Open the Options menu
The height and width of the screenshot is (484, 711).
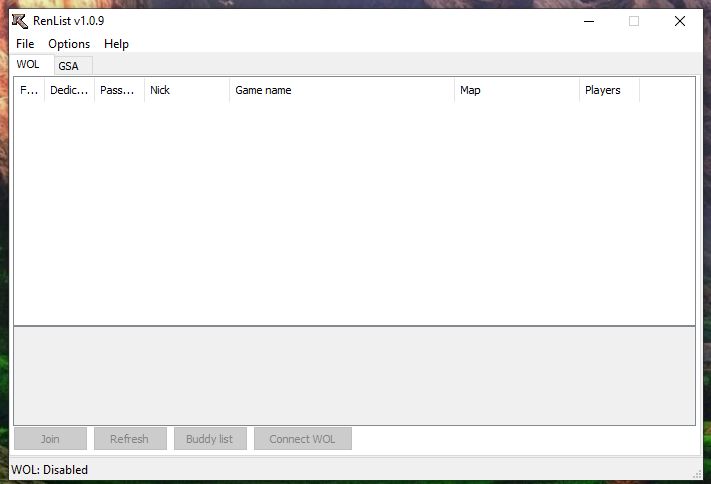[69, 44]
